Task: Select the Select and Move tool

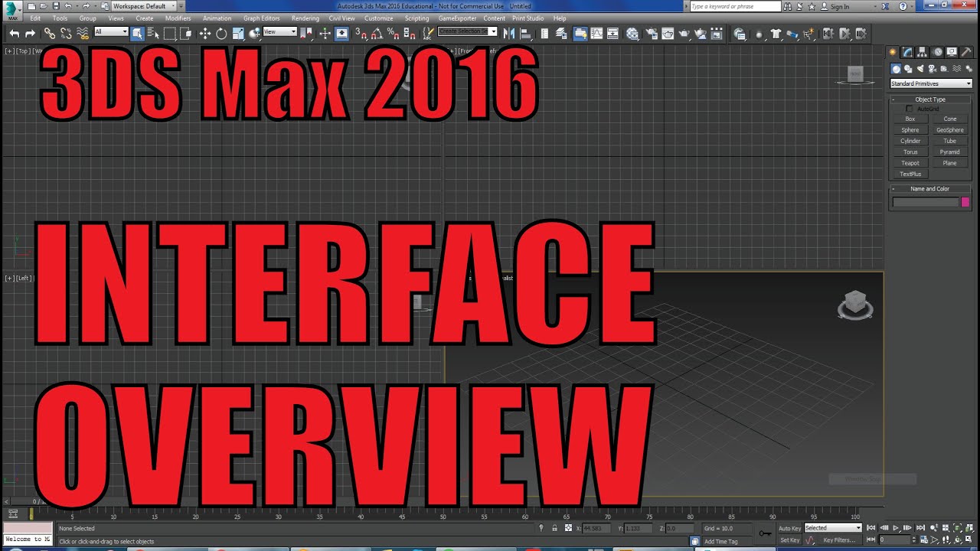Action: pyautogui.click(x=205, y=33)
